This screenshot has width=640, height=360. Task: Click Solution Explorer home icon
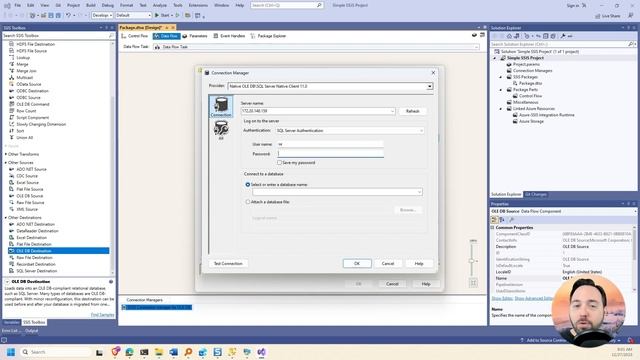point(509,36)
